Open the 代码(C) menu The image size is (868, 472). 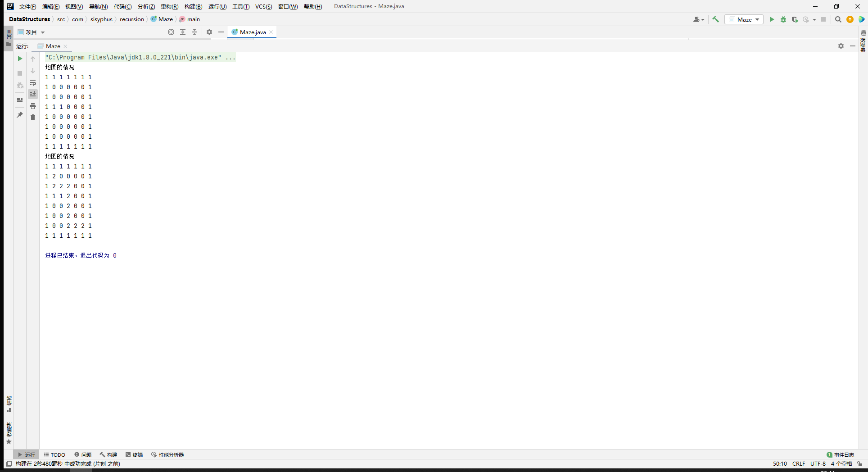coord(122,6)
